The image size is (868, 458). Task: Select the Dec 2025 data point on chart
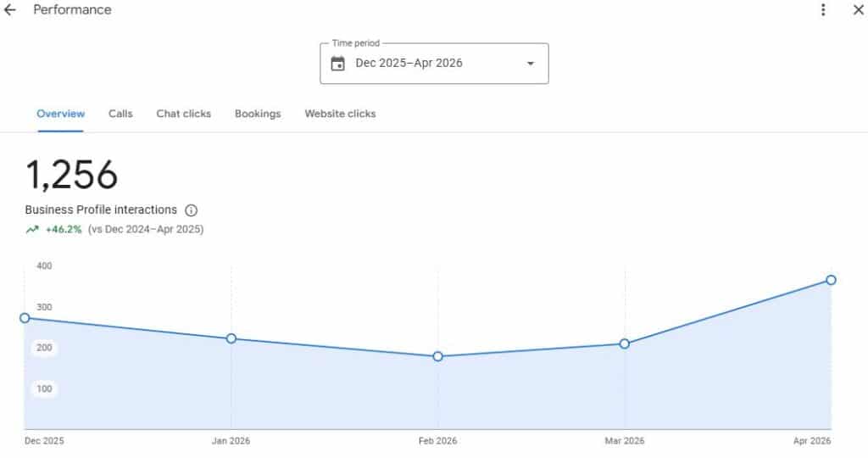coord(25,318)
